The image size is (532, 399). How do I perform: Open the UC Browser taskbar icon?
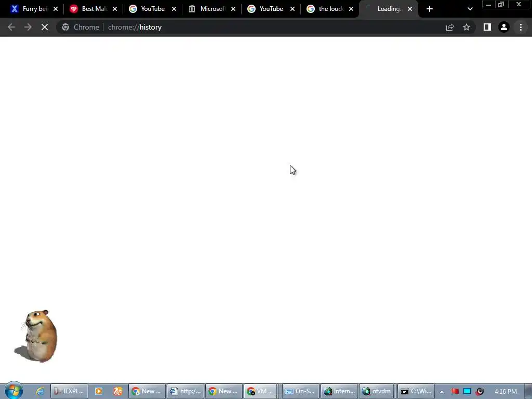tap(118, 391)
